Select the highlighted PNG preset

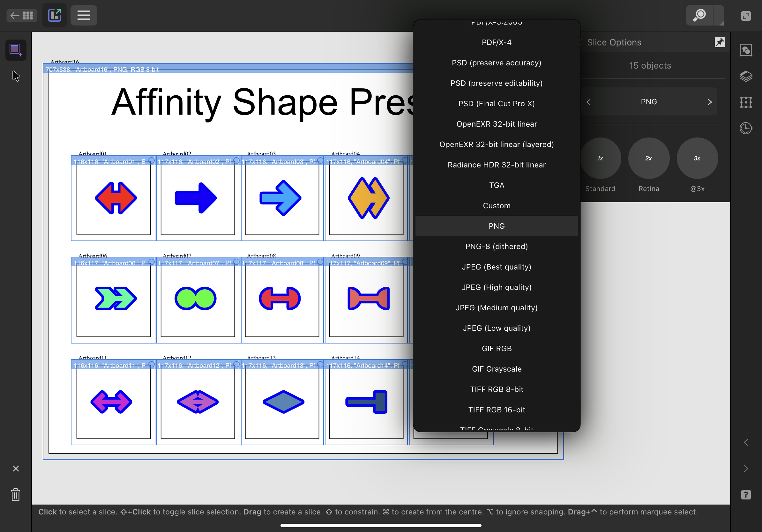(x=497, y=226)
